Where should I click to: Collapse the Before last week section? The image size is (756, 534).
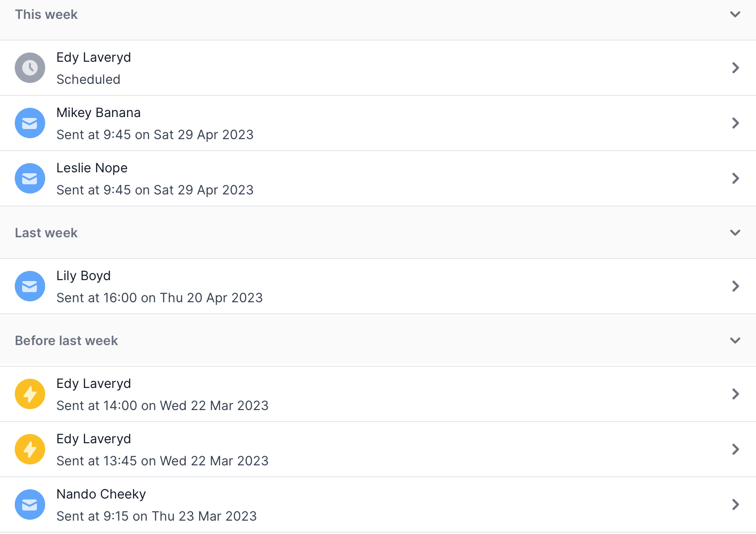click(x=735, y=340)
